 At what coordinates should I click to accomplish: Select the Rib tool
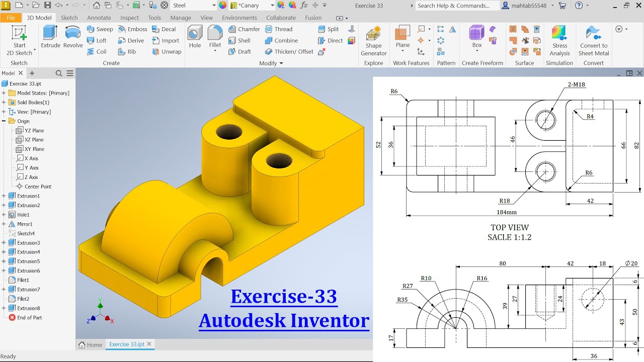tap(127, 51)
